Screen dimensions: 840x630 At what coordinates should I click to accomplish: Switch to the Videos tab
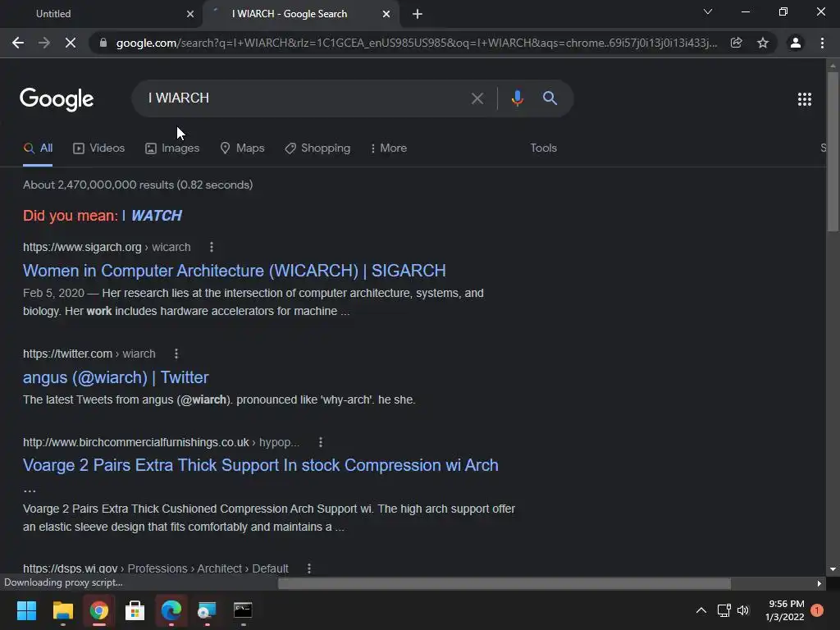98,148
